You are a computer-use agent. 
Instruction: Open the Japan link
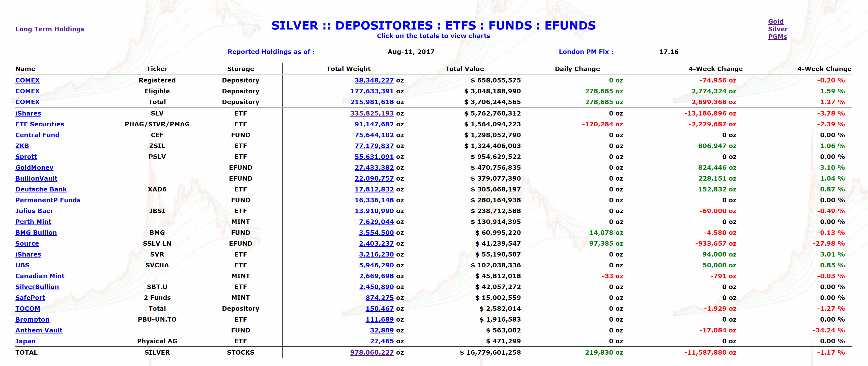pos(26,341)
